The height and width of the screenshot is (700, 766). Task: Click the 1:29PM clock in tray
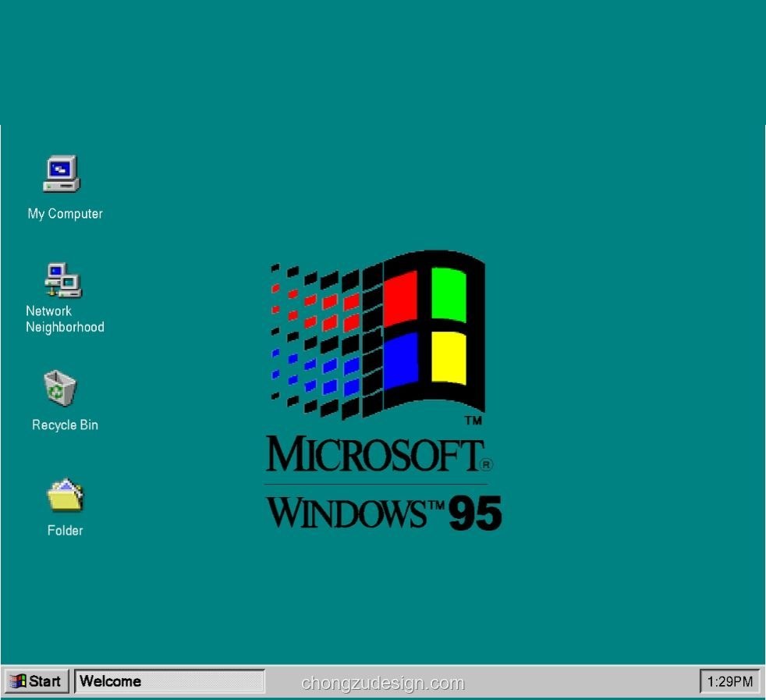coord(730,681)
